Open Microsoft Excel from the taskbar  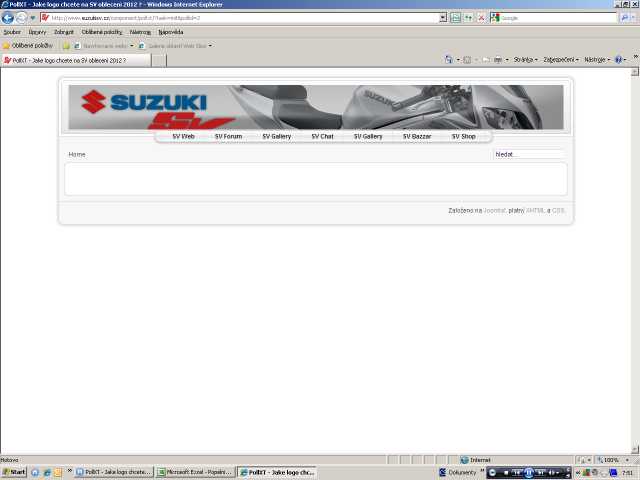[195, 472]
